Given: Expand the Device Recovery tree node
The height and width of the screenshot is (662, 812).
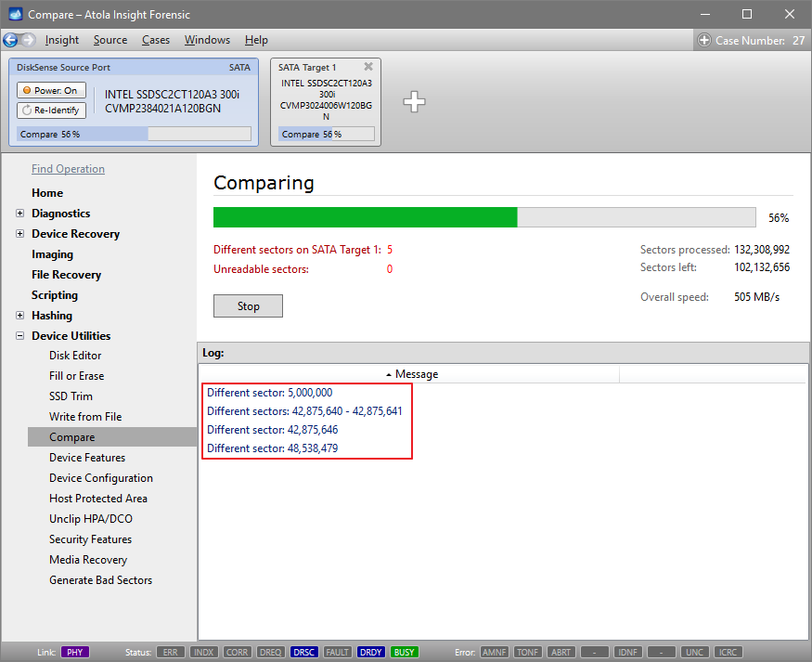Looking at the screenshot, I should pyautogui.click(x=20, y=234).
